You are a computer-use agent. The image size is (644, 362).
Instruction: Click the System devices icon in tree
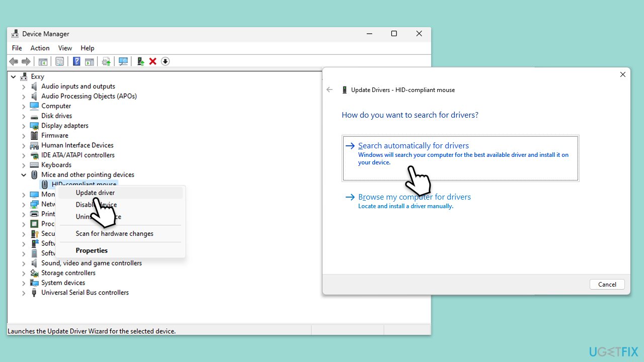pyautogui.click(x=34, y=283)
